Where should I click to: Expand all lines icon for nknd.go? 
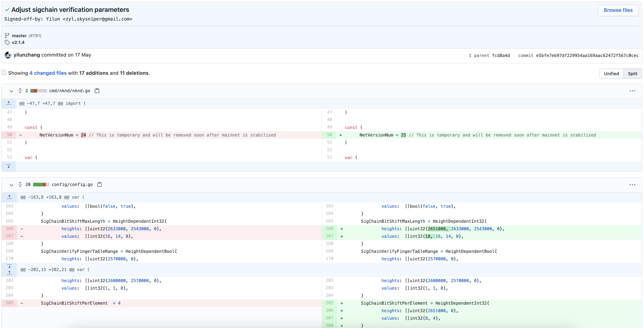[x=20, y=91]
